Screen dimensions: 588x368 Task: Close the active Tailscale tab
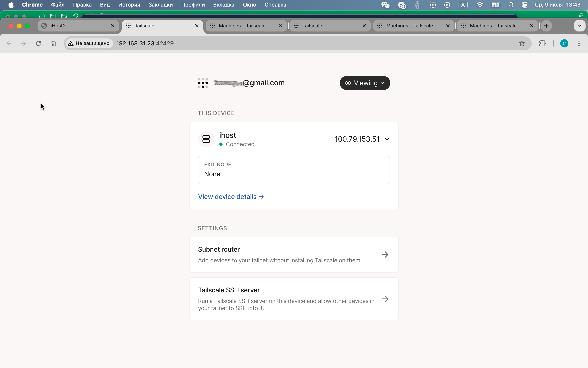click(x=197, y=26)
